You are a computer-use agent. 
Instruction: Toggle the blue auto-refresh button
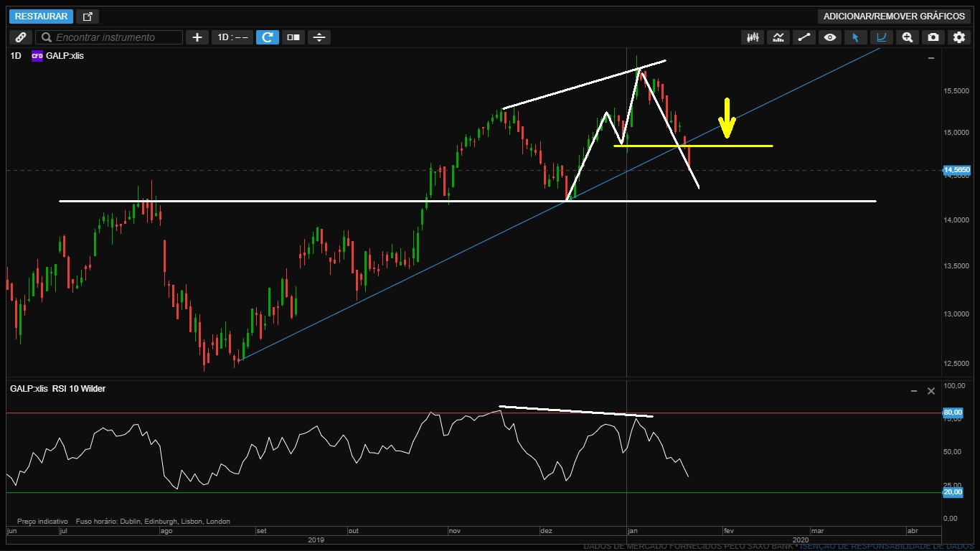coord(268,37)
